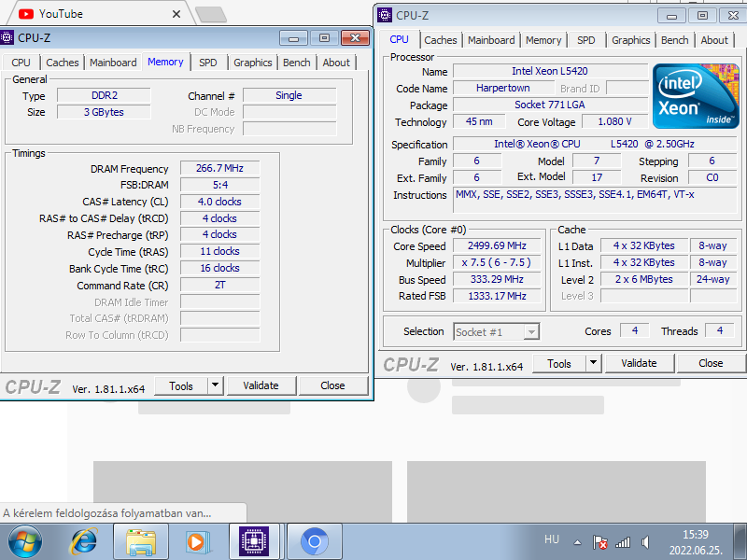Click processor name Intel Xeon L5420
Viewport: 747px width, 560px height.
click(550, 71)
